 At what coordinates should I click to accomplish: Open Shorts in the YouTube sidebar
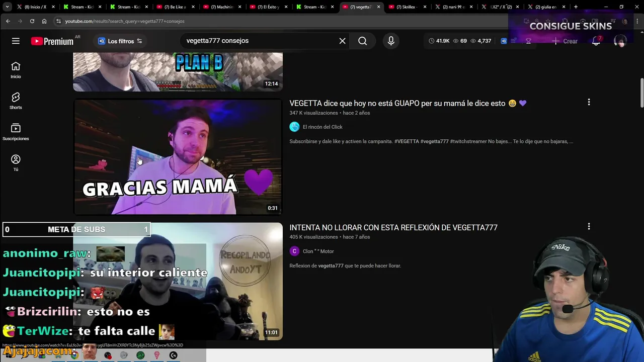point(16,101)
